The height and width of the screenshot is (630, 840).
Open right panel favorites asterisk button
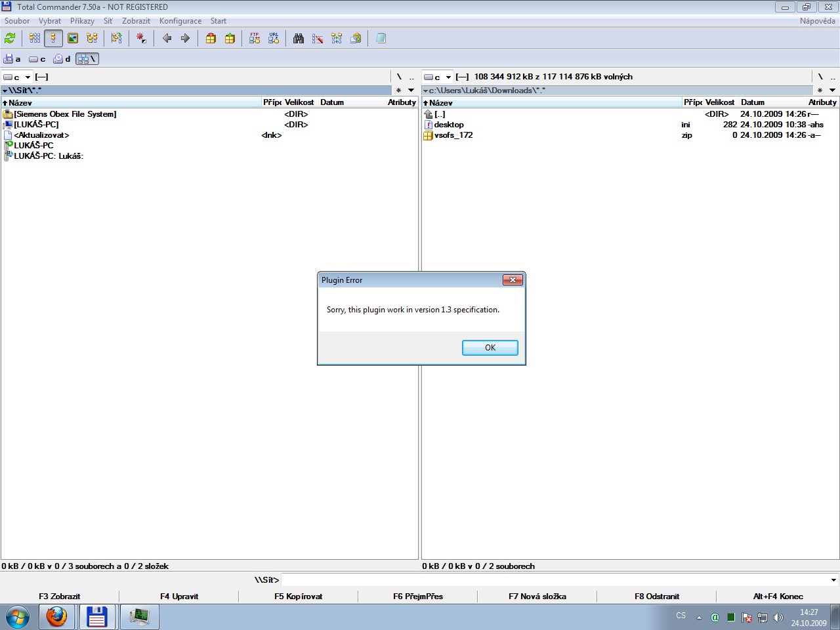820,91
